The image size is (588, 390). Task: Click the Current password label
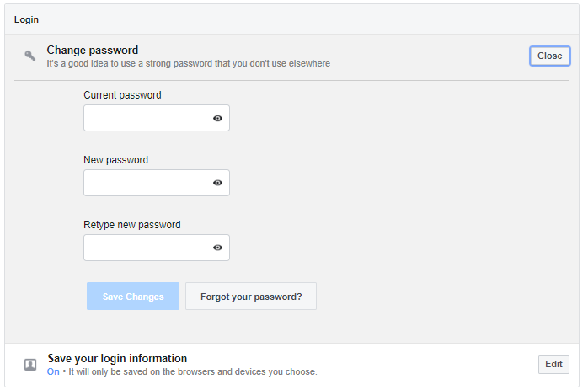click(x=122, y=95)
